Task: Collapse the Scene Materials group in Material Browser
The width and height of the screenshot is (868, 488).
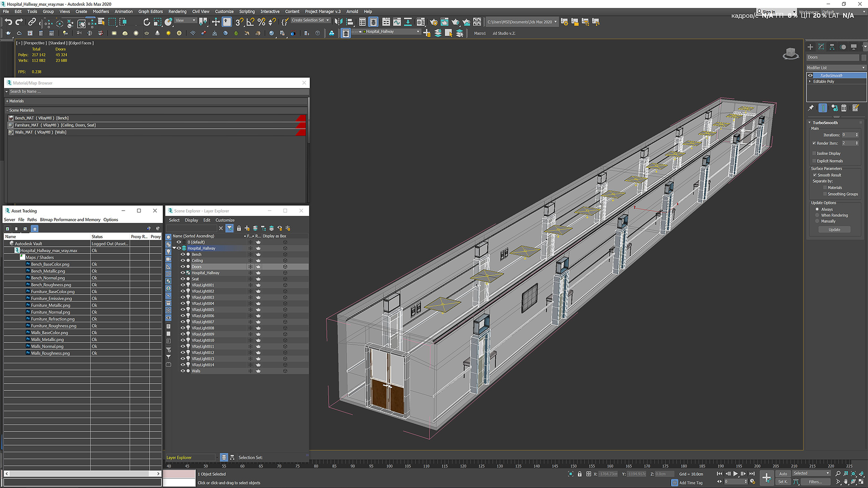Action: point(7,110)
